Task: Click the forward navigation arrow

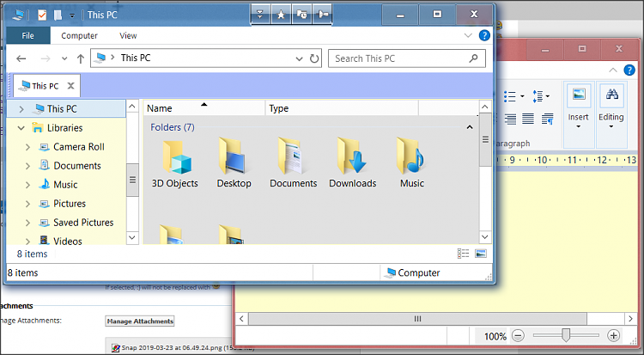Action: (x=46, y=58)
